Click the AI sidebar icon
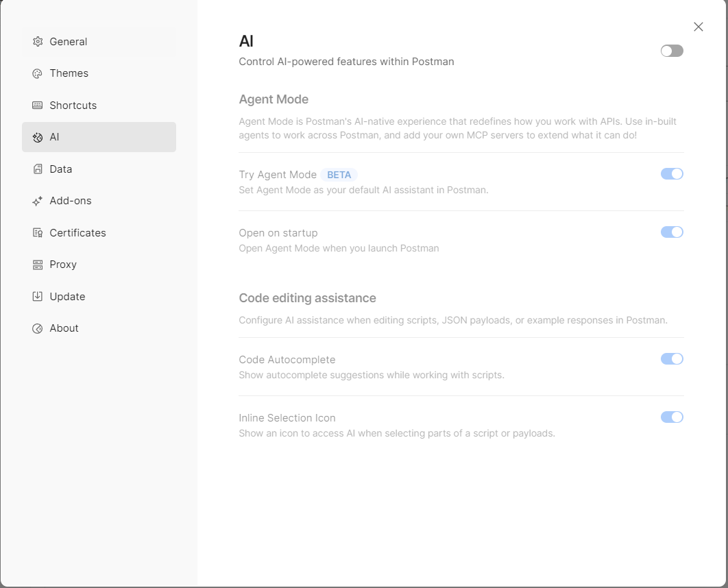Viewport: 728px width, 588px height. tap(38, 137)
